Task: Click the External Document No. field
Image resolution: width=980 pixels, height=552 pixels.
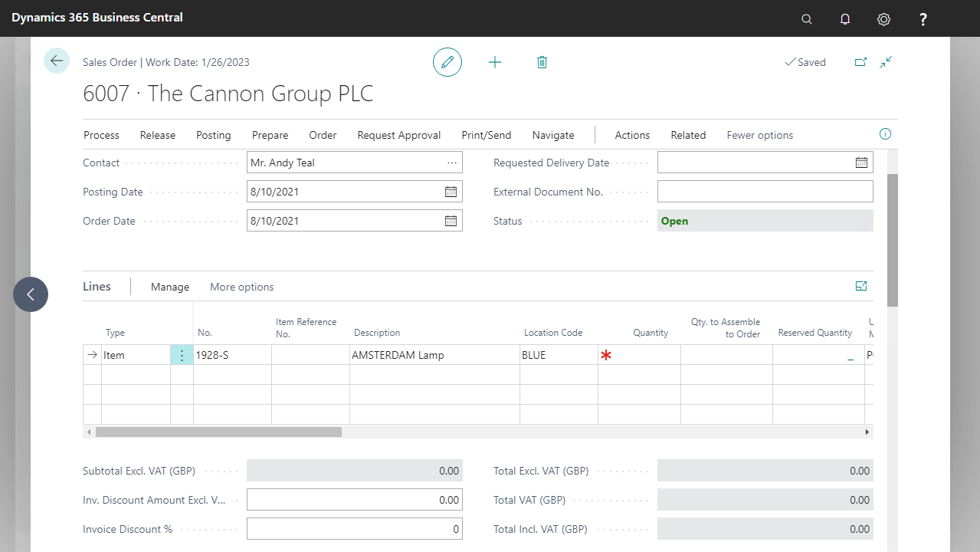Action: coord(765,192)
